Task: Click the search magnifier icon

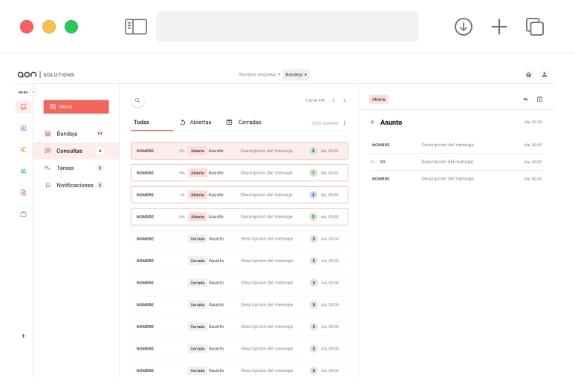Action: [x=137, y=100]
